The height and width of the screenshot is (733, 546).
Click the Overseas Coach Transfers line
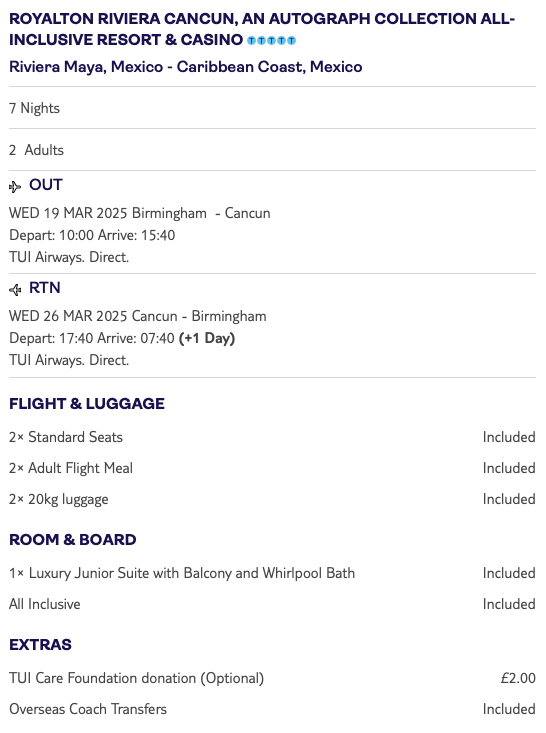(x=272, y=709)
